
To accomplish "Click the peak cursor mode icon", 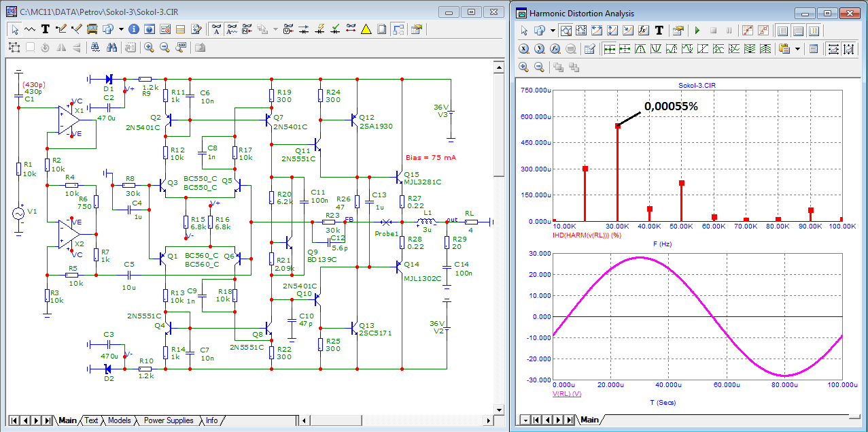I will point(640,49).
